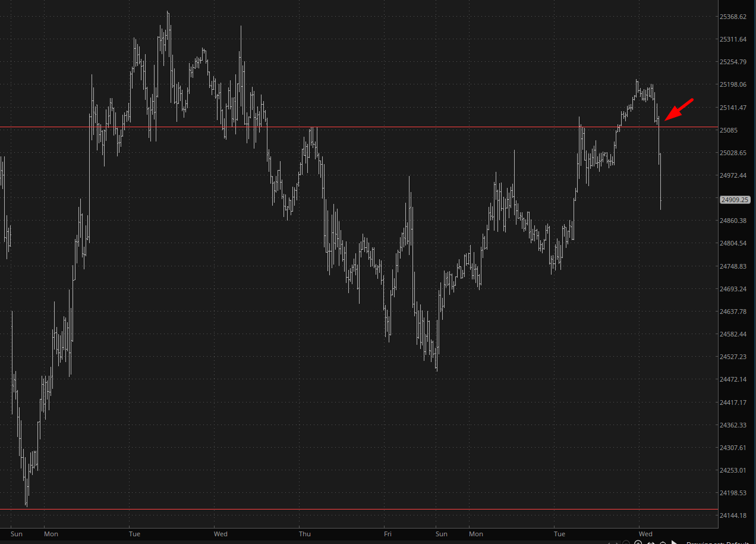Click the 24693.24 price axis label
Viewport: 756px width, 544px height.
[x=733, y=289]
